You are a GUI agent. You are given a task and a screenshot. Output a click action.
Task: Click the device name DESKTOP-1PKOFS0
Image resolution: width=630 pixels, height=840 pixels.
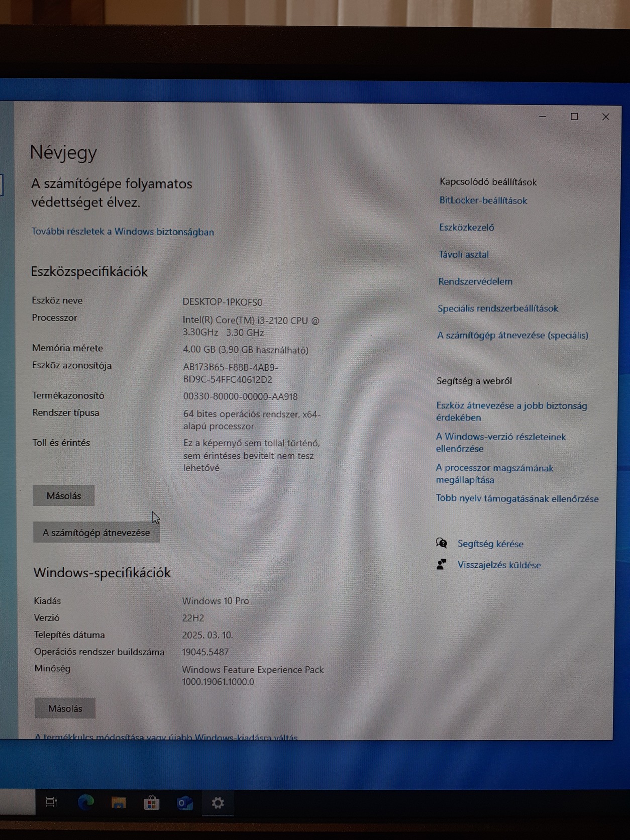click(223, 302)
